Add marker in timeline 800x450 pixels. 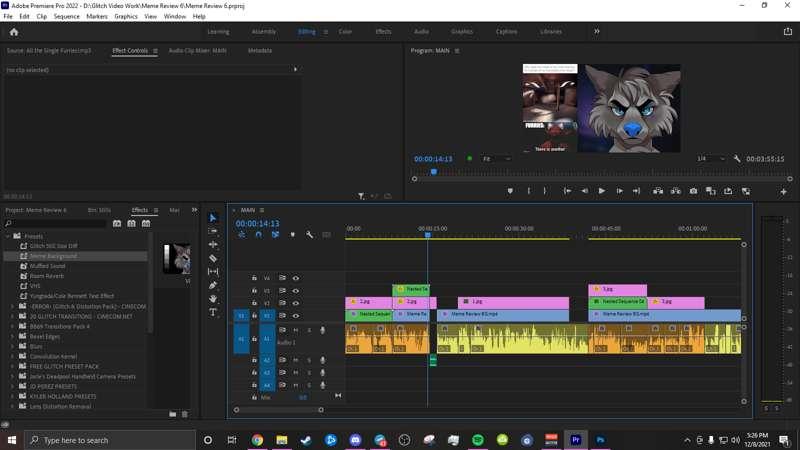coord(292,235)
